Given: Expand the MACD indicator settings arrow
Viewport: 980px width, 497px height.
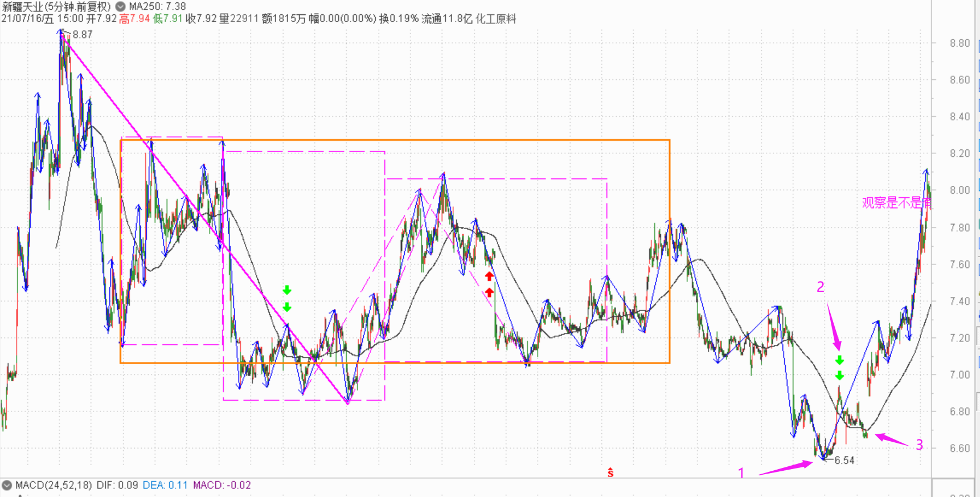Looking at the screenshot, I should click(x=7, y=486).
